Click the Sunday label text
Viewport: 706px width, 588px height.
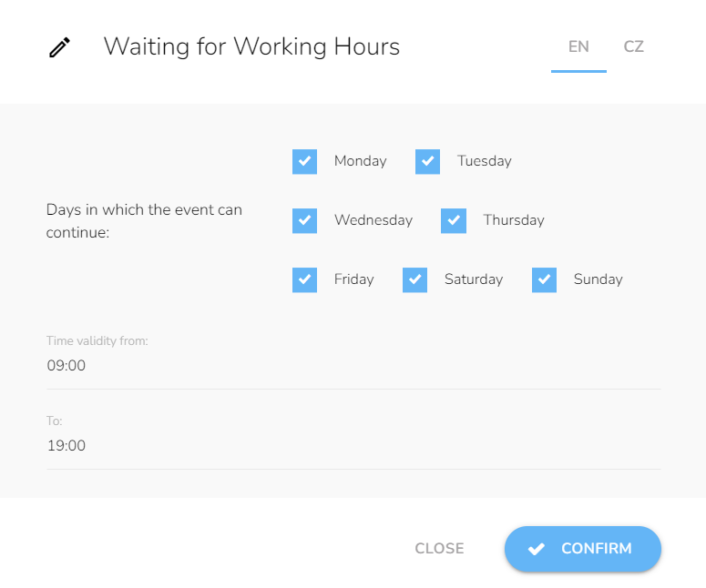coord(598,279)
